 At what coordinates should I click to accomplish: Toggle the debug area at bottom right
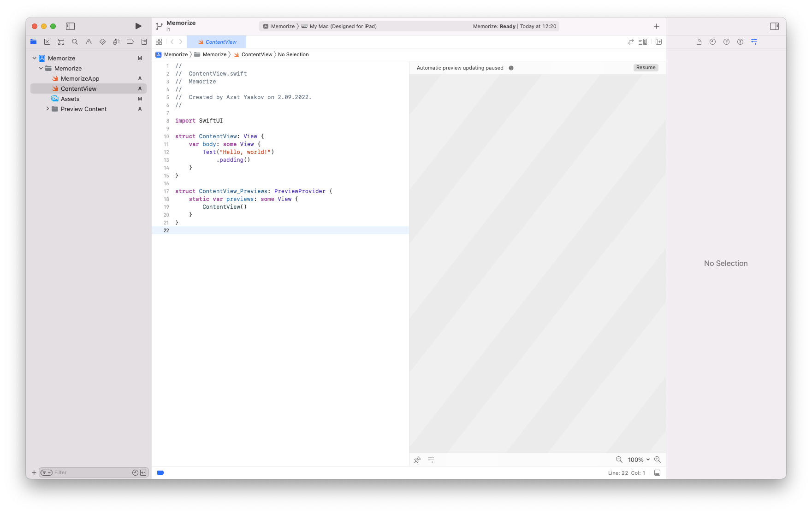click(x=658, y=472)
